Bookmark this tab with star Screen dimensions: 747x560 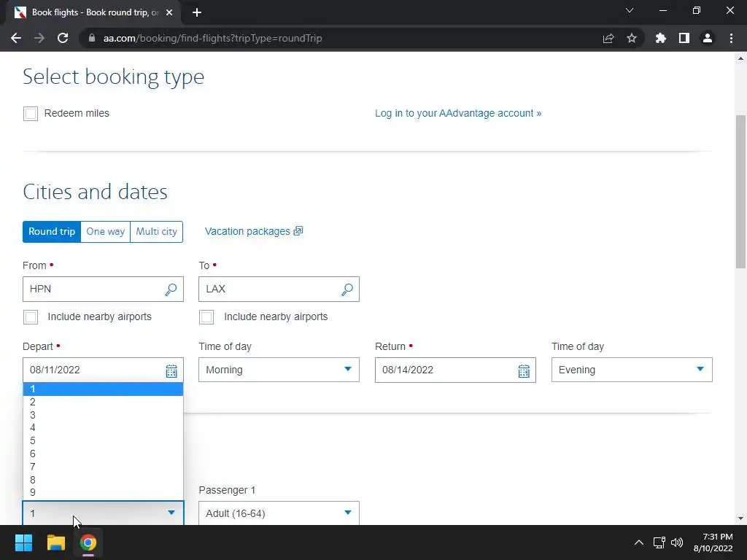(631, 38)
